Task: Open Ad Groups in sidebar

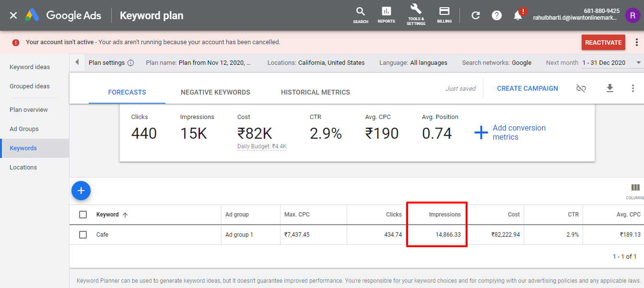Action: [24, 129]
